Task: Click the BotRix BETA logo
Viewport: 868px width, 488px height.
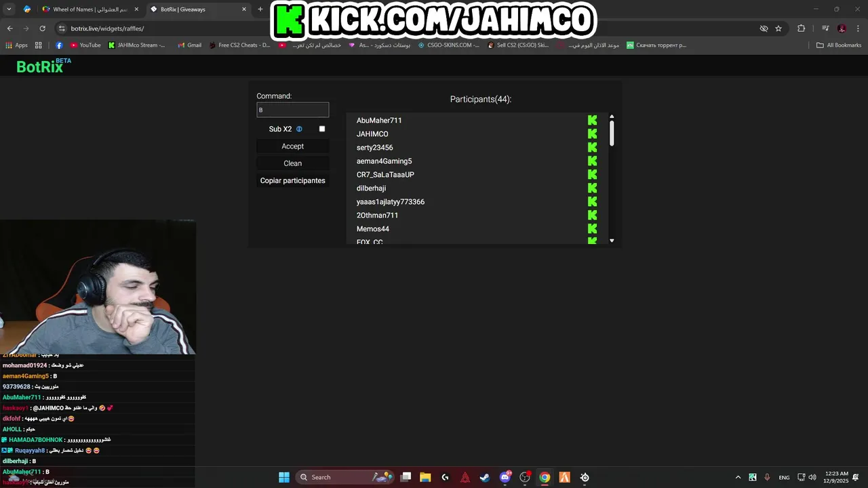Action: [x=43, y=66]
